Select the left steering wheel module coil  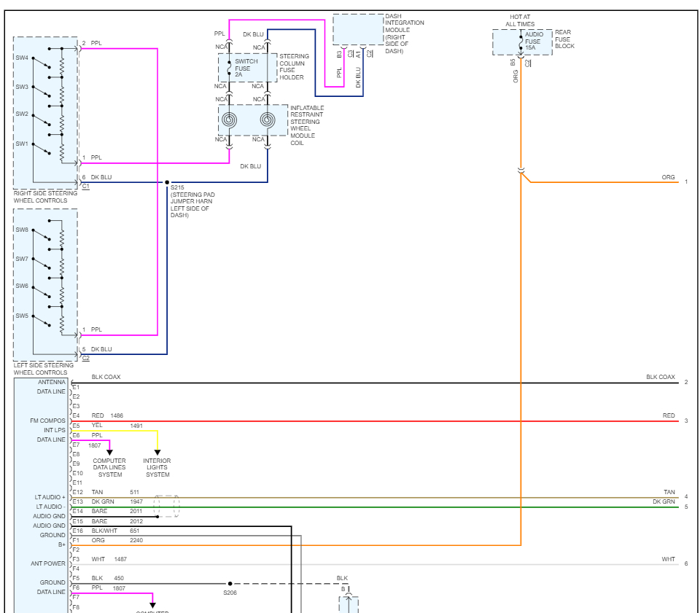229,120
